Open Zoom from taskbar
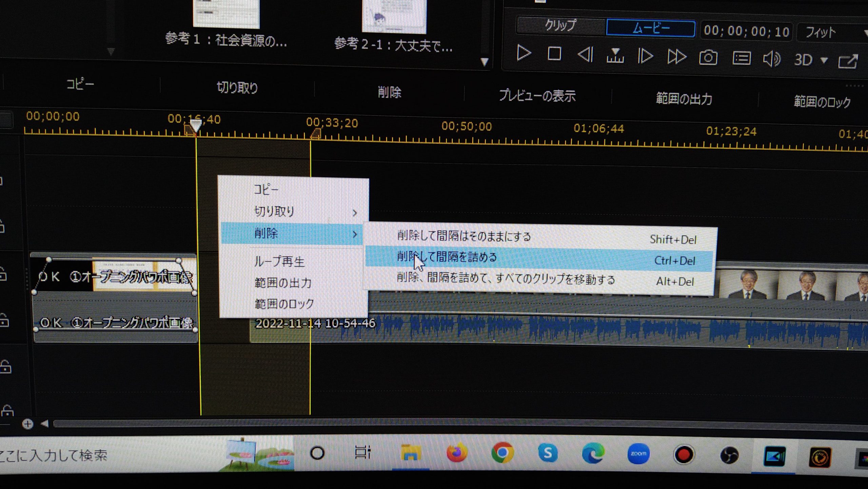 pyautogui.click(x=638, y=453)
